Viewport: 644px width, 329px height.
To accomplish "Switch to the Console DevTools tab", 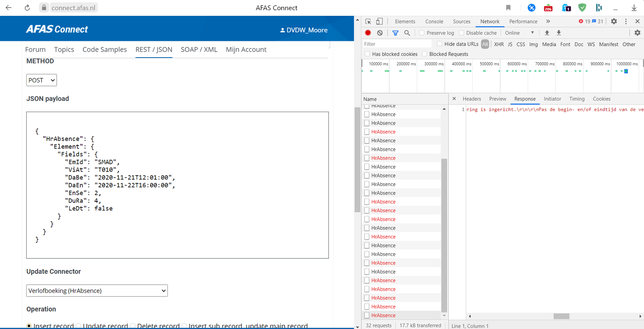I will [434, 21].
